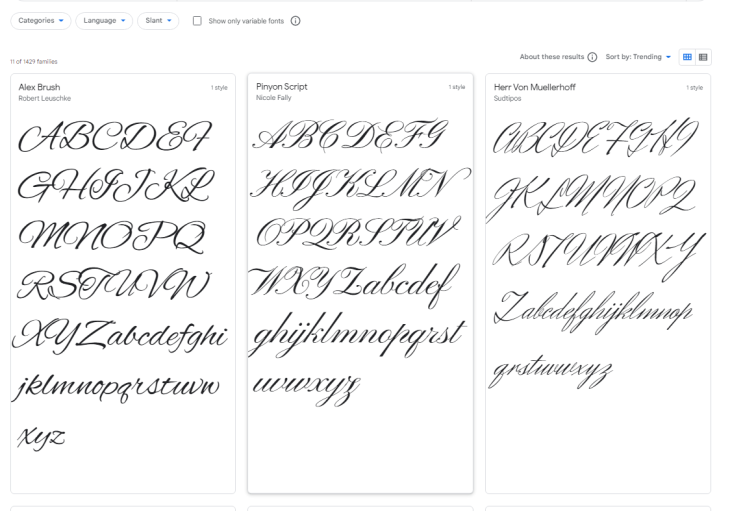
Task: Click Herr Von Muellerhoff alphabet preview
Action: (x=596, y=255)
